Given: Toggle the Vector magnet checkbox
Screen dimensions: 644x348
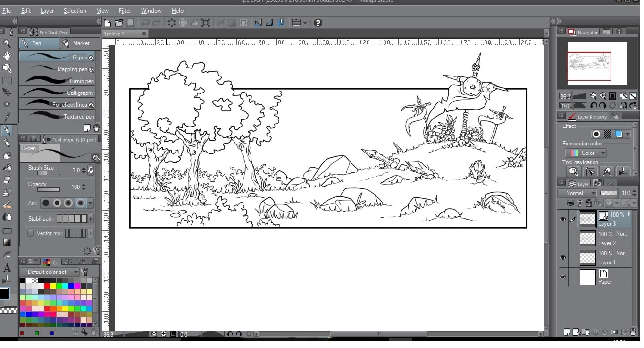Looking at the screenshot, I should [x=31, y=233].
